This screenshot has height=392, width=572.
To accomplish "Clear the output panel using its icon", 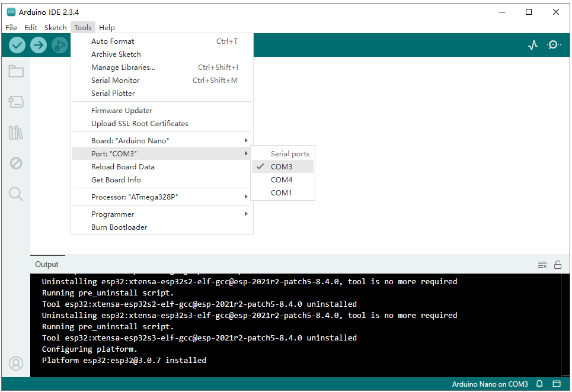I will tap(542, 265).
